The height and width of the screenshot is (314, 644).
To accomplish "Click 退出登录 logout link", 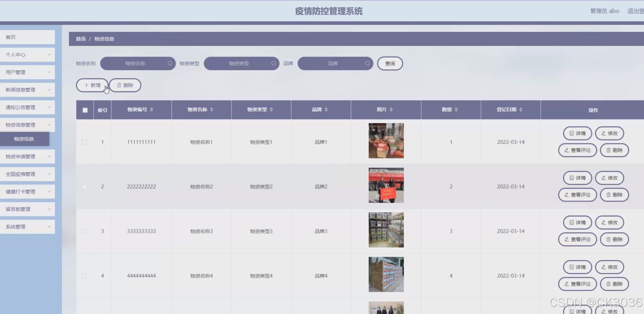I will pyautogui.click(x=636, y=11).
